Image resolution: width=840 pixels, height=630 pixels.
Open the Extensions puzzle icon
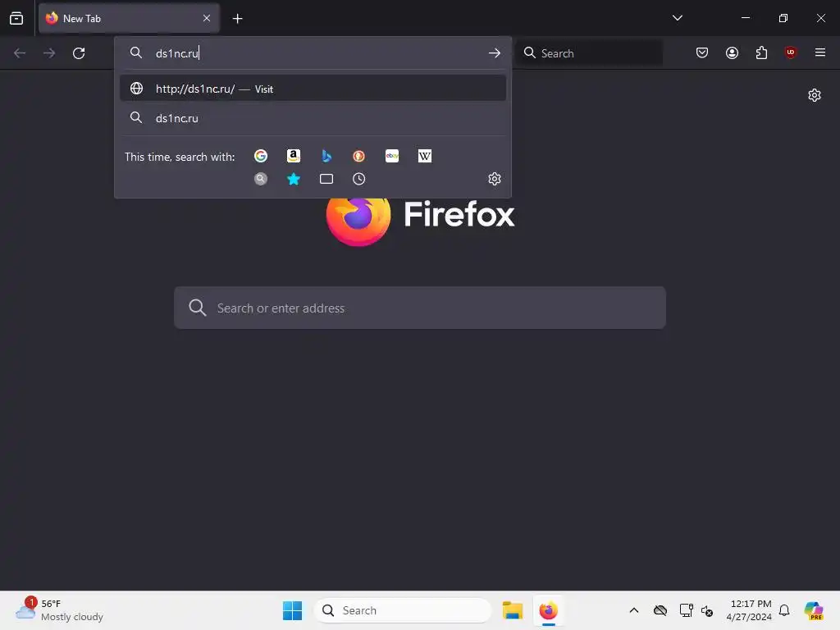(x=761, y=52)
